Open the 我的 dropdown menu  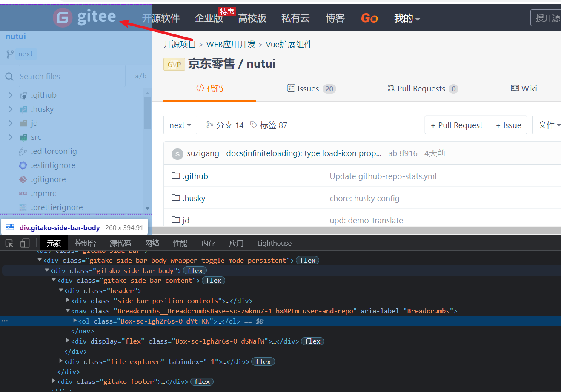tap(407, 18)
